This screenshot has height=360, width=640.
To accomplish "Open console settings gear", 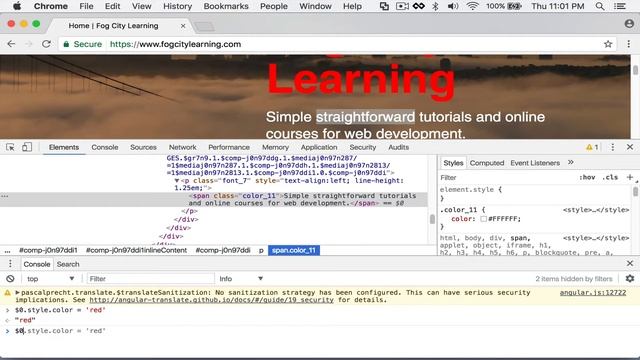I will pos(630,278).
